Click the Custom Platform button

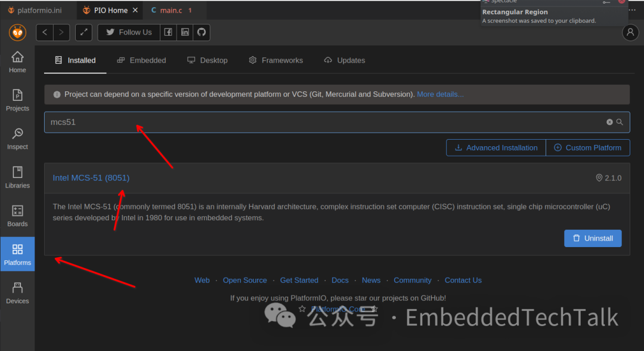[x=588, y=147]
